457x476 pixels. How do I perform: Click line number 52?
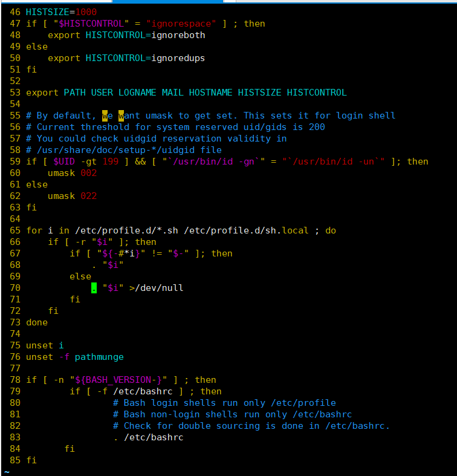[15, 81]
